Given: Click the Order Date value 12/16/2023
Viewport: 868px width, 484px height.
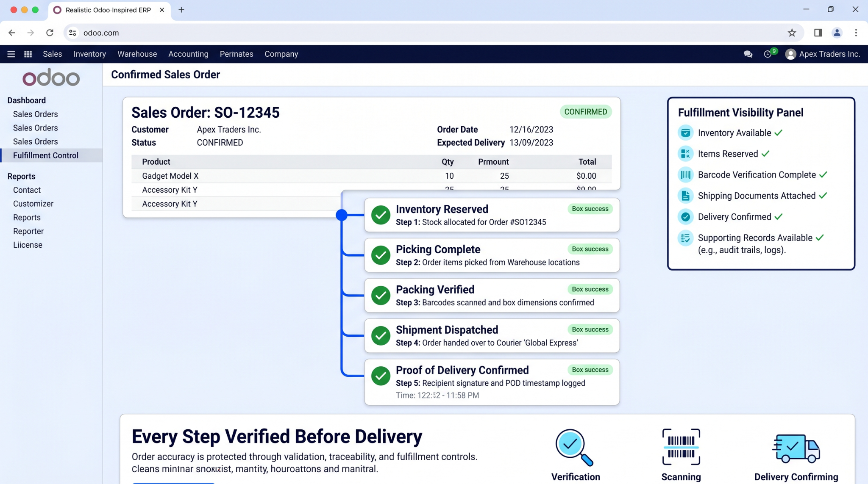Looking at the screenshot, I should pos(531,130).
